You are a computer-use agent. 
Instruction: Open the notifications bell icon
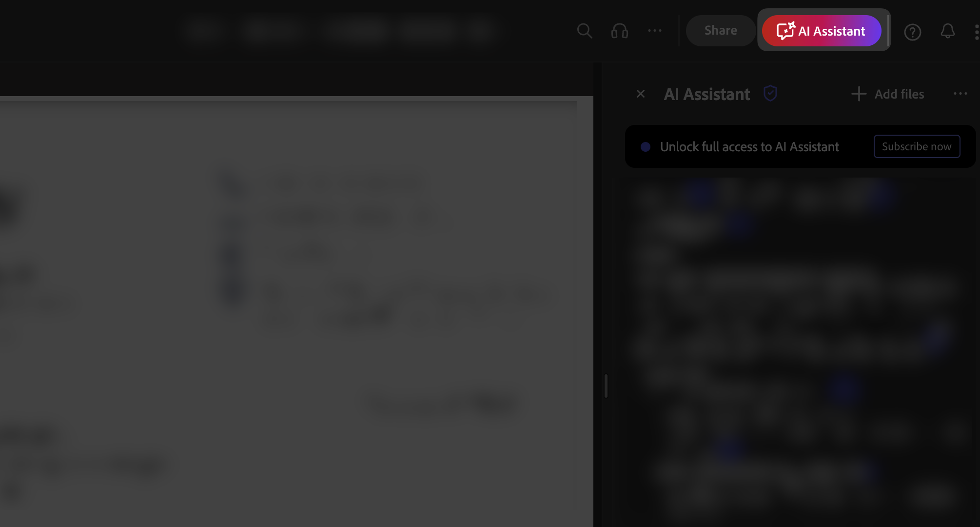pos(947,31)
